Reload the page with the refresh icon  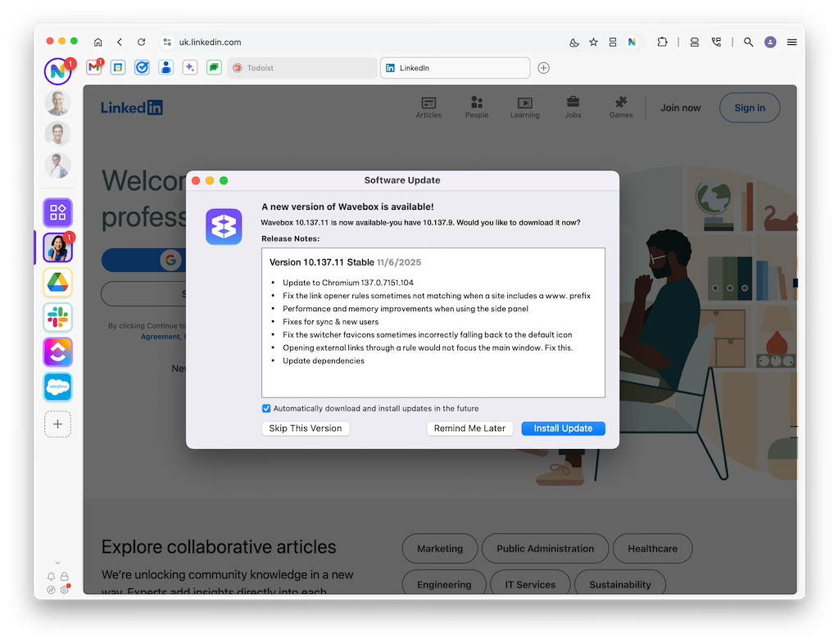pos(141,43)
